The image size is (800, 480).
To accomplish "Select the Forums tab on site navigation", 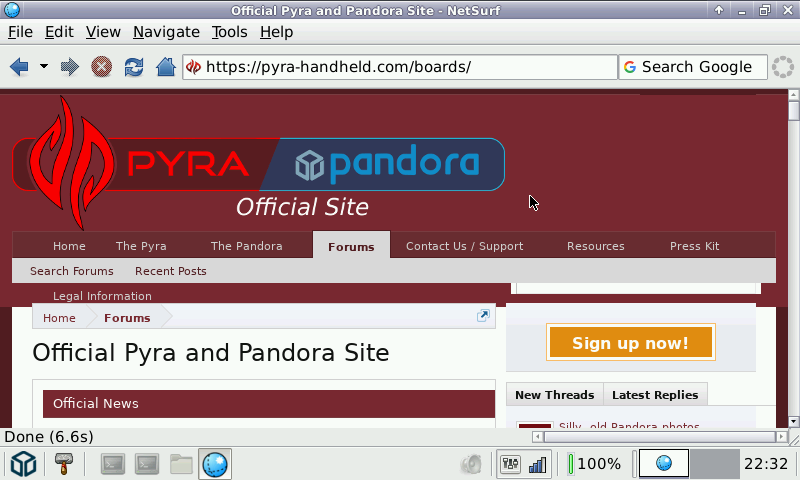I will [x=351, y=246].
